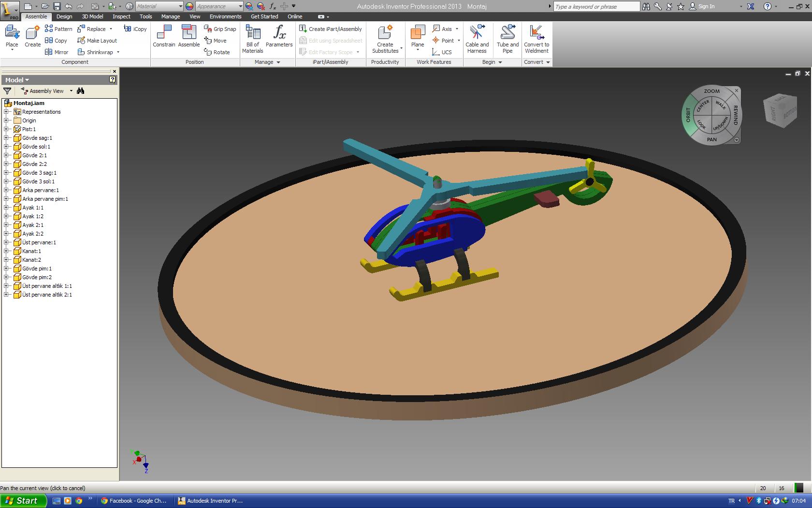Open the Tools ribbon tab

pos(145,16)
